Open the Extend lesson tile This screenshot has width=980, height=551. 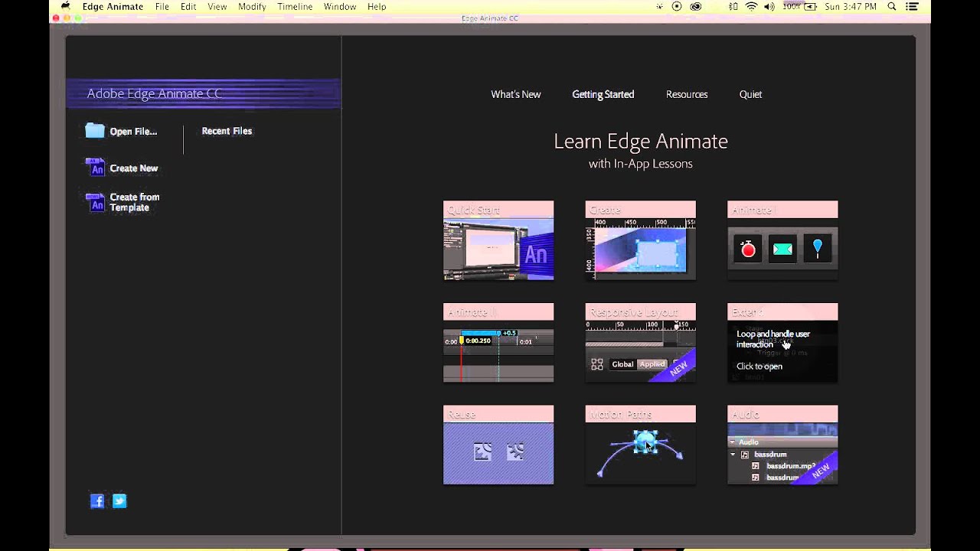click(x=782, y=343)
